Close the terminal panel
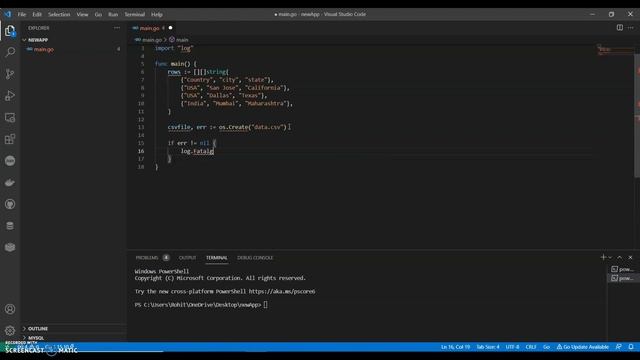This screenshot has height=360, width=640. 631,258
